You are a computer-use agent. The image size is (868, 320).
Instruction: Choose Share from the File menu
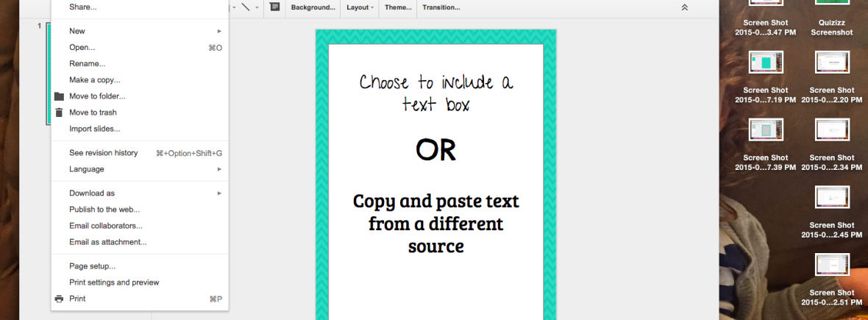tap(140, 7)
